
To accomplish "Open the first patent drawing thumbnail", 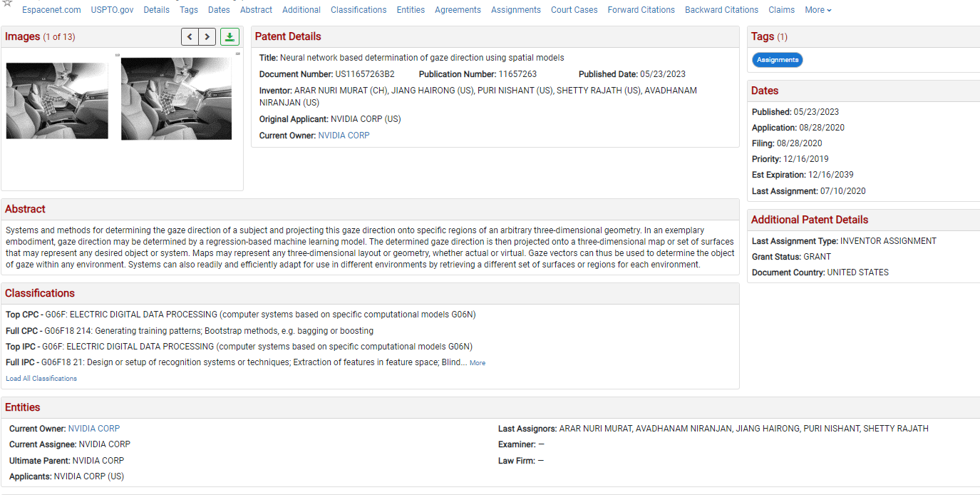I will [x=57, y=101].
